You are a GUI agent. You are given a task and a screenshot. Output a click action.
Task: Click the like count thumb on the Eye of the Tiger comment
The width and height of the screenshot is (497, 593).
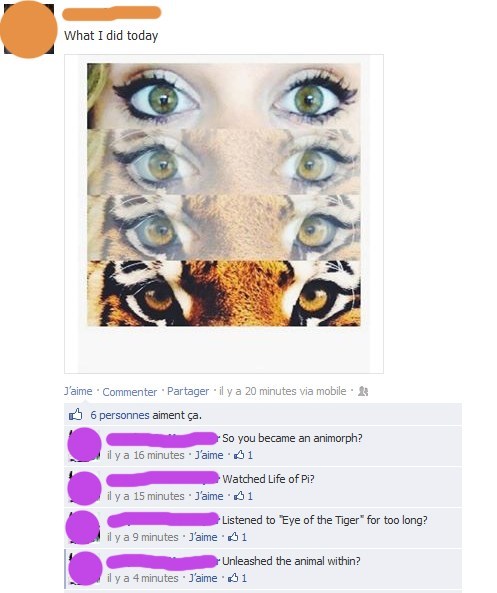point(237,537)
